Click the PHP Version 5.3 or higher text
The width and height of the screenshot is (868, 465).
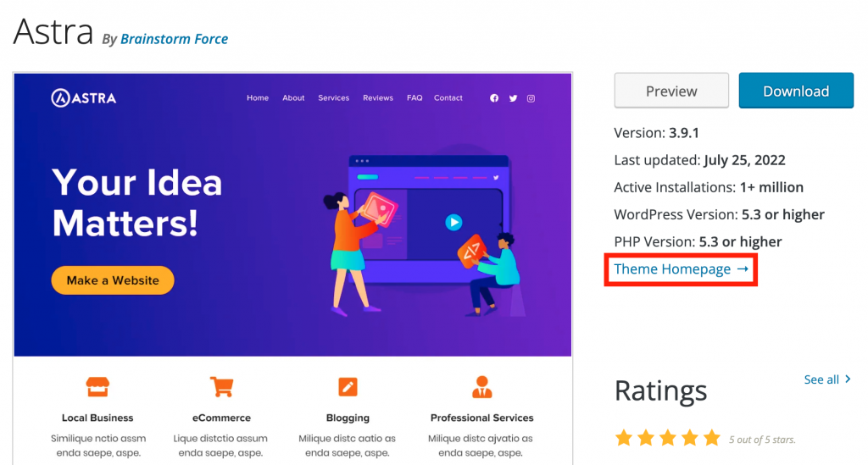point(698,241)
